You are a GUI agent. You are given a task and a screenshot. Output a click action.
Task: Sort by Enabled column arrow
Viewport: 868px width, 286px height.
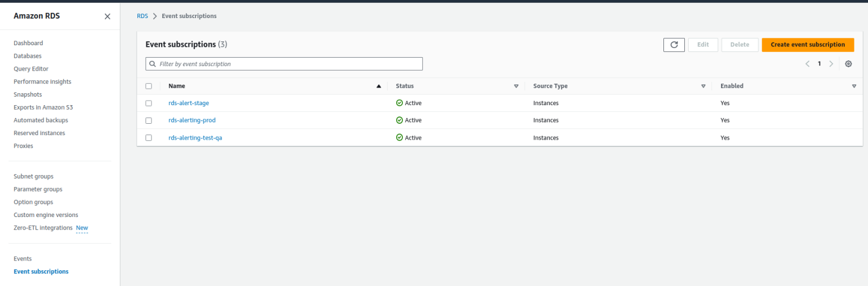[854, 86]
